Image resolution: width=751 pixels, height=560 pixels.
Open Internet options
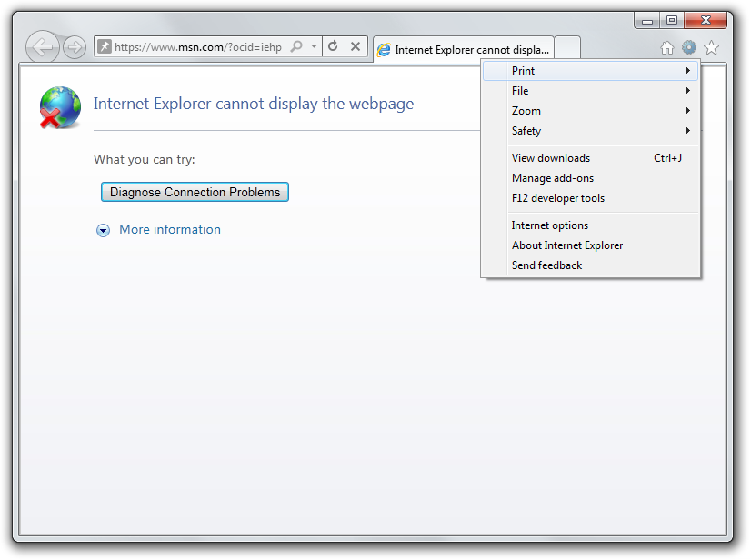[590, 225]
